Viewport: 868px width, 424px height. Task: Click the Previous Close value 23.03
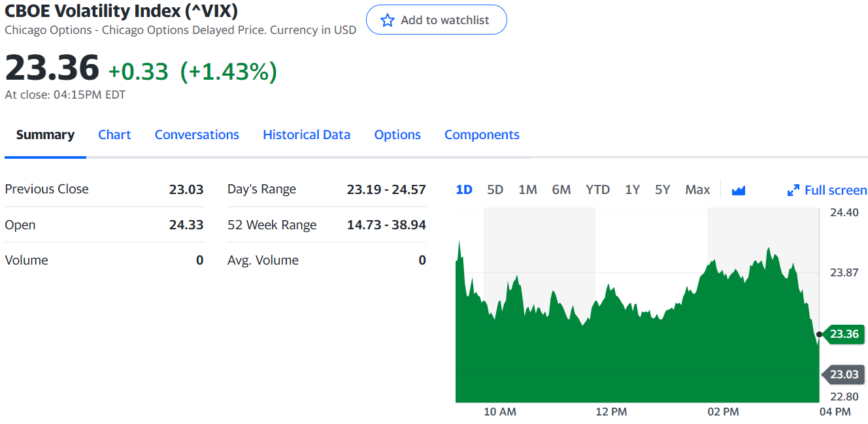pos(186,189)
